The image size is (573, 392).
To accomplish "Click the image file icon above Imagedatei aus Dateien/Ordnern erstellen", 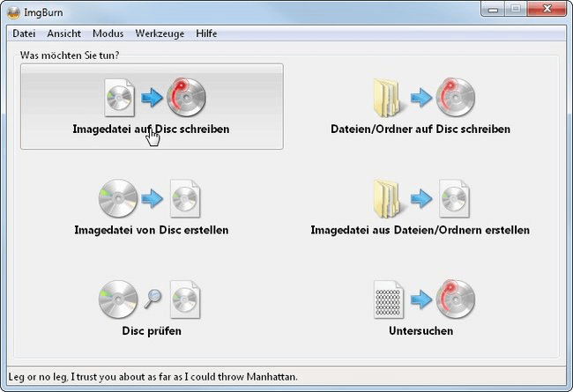I will [454, 199].
